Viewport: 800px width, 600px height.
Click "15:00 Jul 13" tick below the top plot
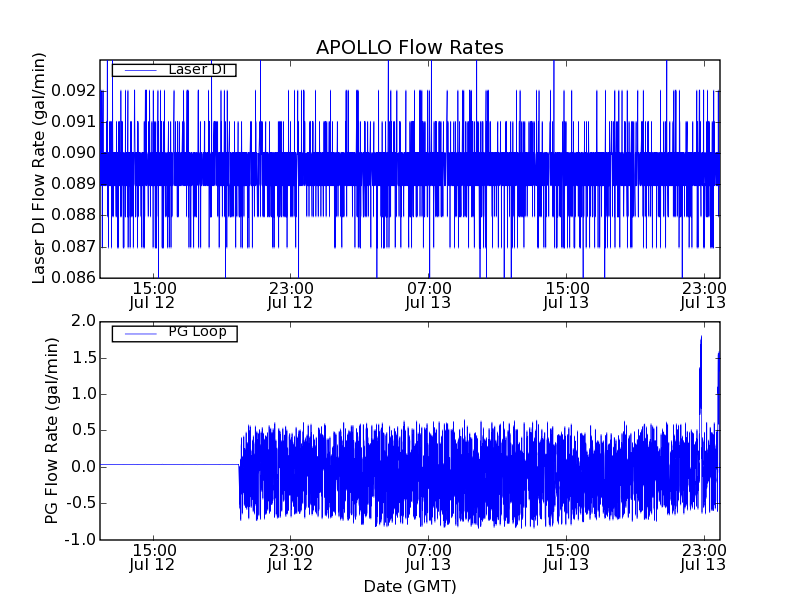pos(566,294)
